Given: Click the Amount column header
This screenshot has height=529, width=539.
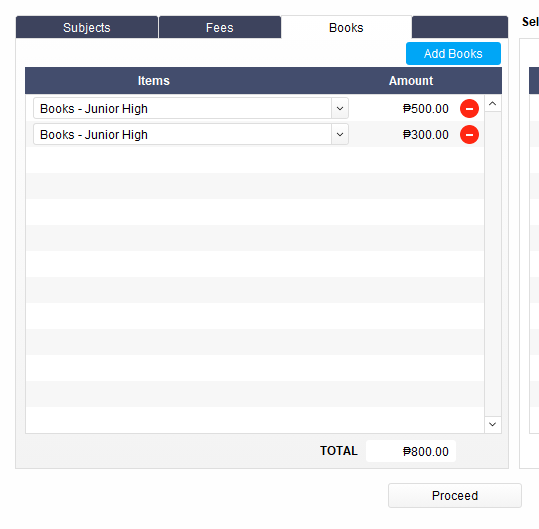Looking at the screenshot, I should (x=411, y=81).
